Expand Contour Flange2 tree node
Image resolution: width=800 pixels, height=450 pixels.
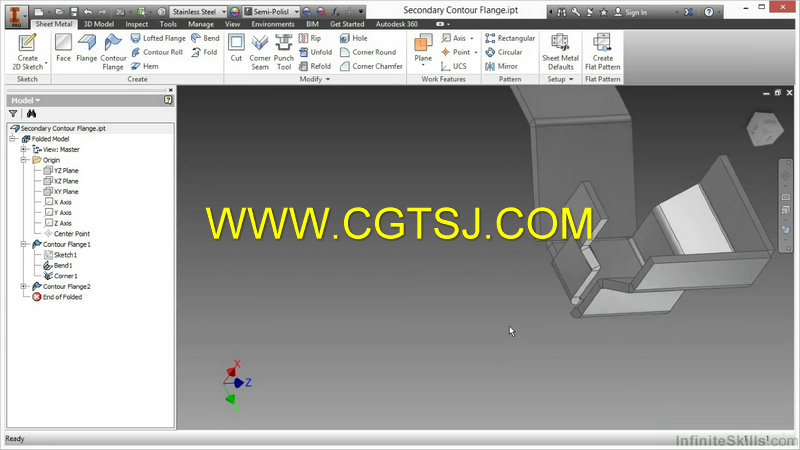(x=23, y=286)
